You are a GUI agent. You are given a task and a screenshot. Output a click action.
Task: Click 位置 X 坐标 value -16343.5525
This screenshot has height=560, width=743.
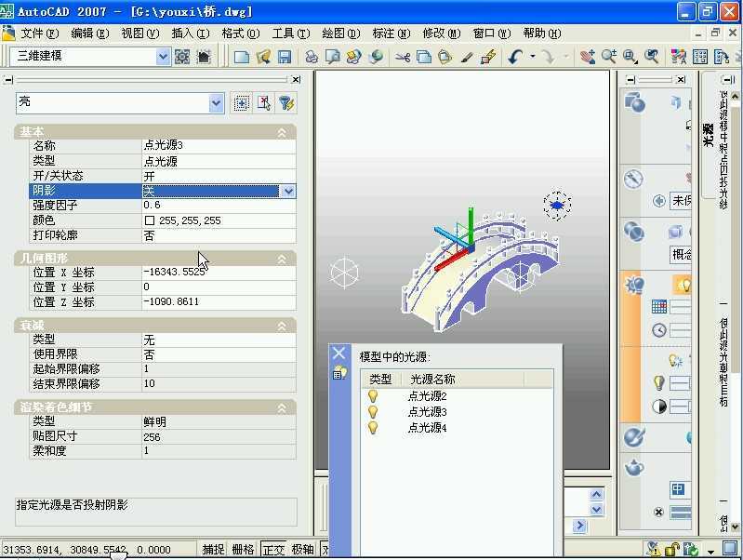pyautogui.click(x=219, y=273)
